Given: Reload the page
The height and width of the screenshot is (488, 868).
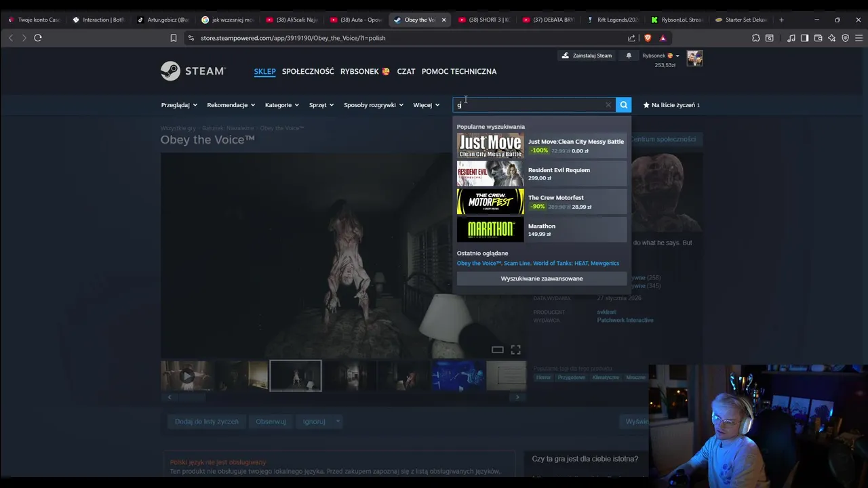Looking at the screenshot, I should click(x=38, y=38).
